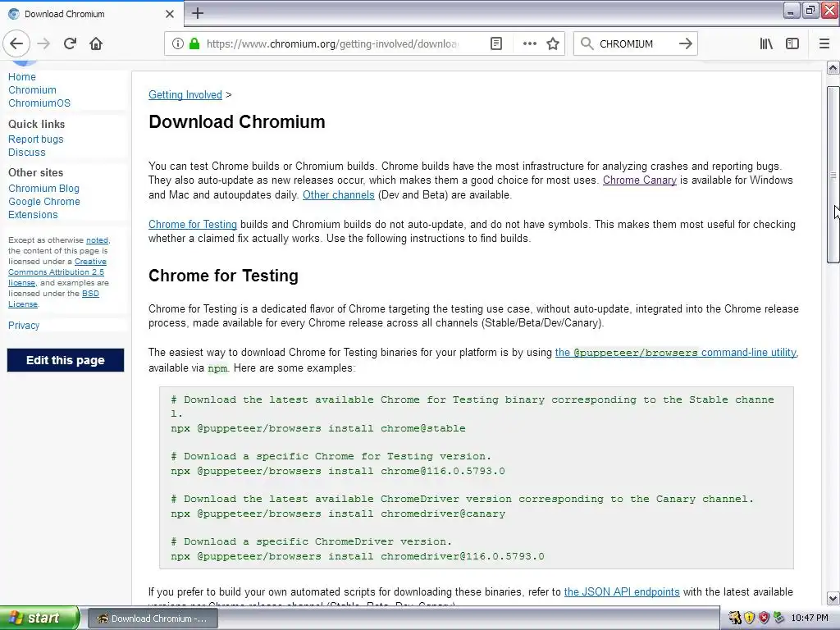Open puppeteer/browsers command-line utility link
The width and height of the screenshot is (840, 630).
pos(676,353)
